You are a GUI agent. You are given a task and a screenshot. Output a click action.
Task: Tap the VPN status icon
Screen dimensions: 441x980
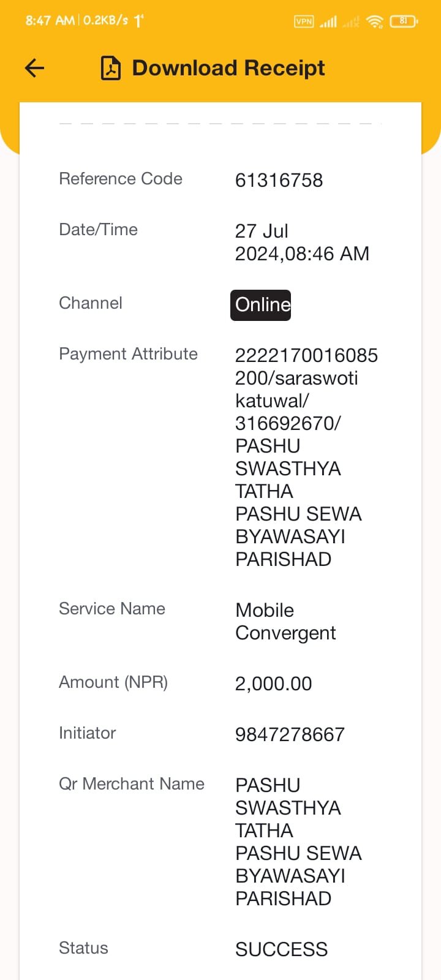pyautogui.click(x=304, y=21)
